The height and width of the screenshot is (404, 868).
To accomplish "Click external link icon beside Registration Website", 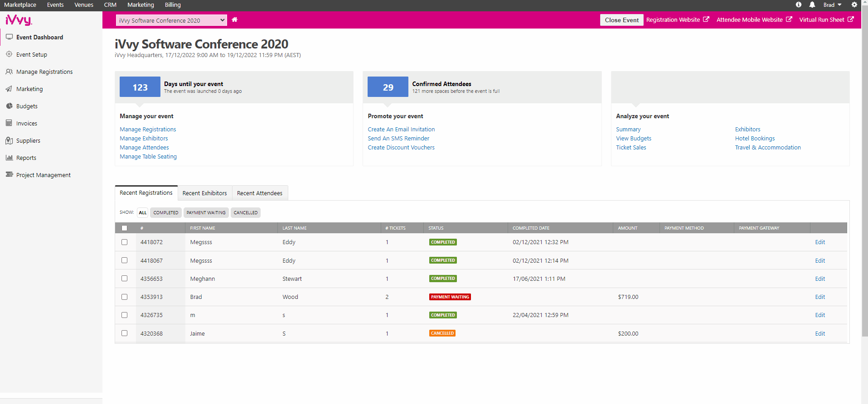I will pos(706,19).
